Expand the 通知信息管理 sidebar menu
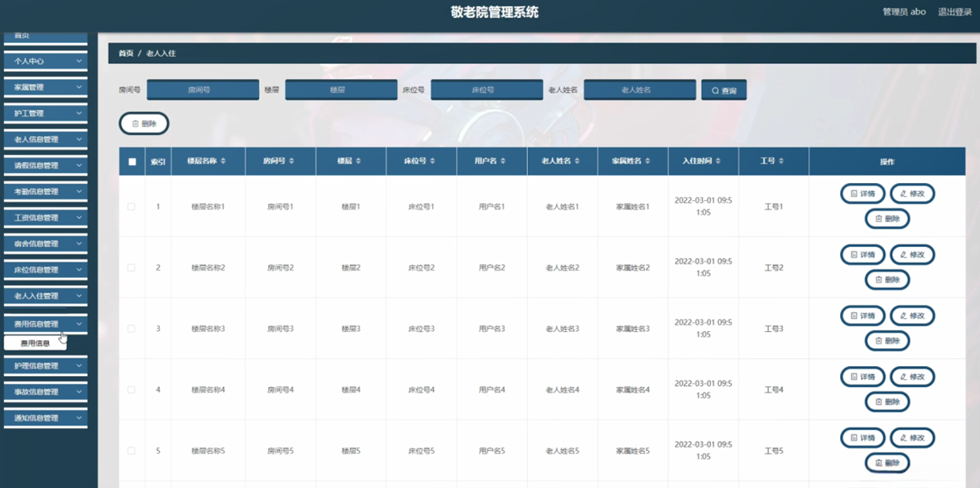Image resolution: width=980 pixels, height=488 pixels. [46, 419]
